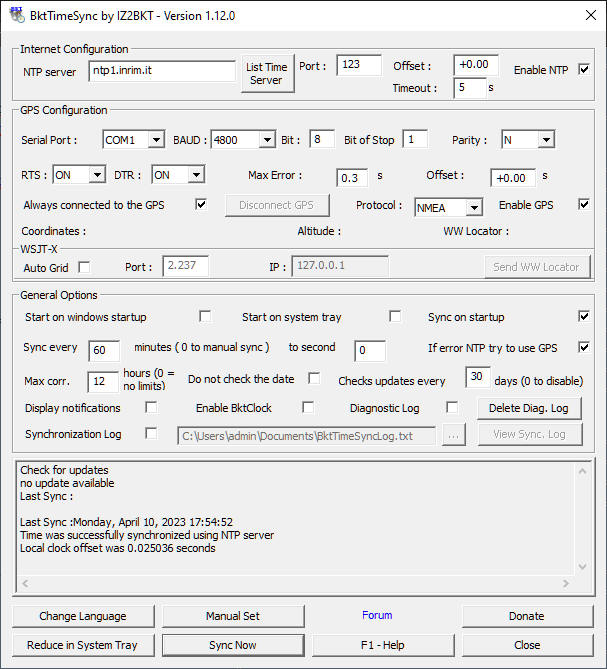Enable WSJT-X Auto Grid checkbox
Viewport: 607px width, 669px height.
(x=84, y=267)
